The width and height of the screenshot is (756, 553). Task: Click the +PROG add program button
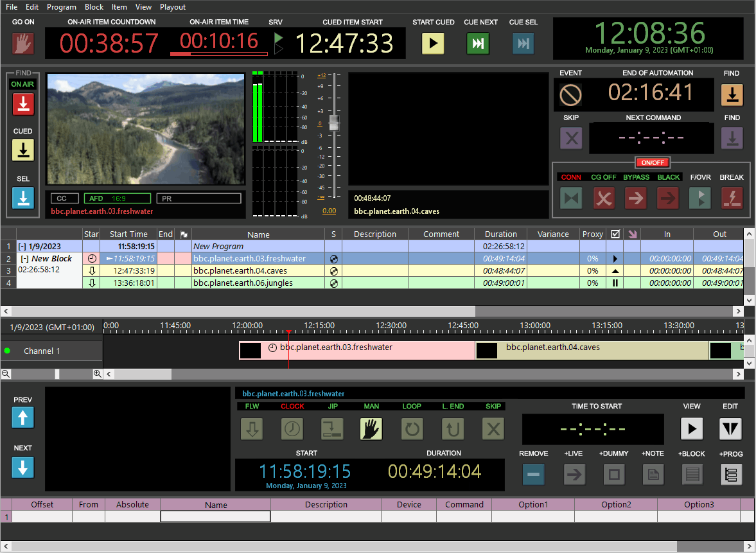tap(732, 475)
